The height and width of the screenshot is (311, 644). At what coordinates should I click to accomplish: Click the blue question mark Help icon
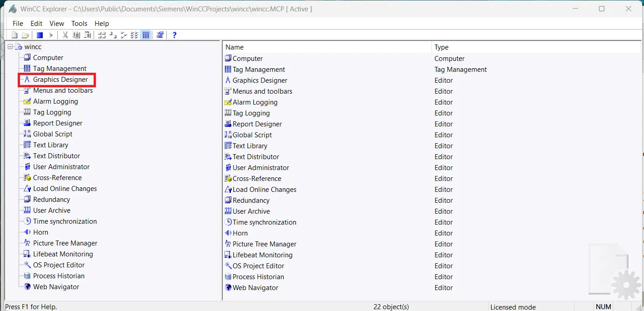tap(174, 35)
